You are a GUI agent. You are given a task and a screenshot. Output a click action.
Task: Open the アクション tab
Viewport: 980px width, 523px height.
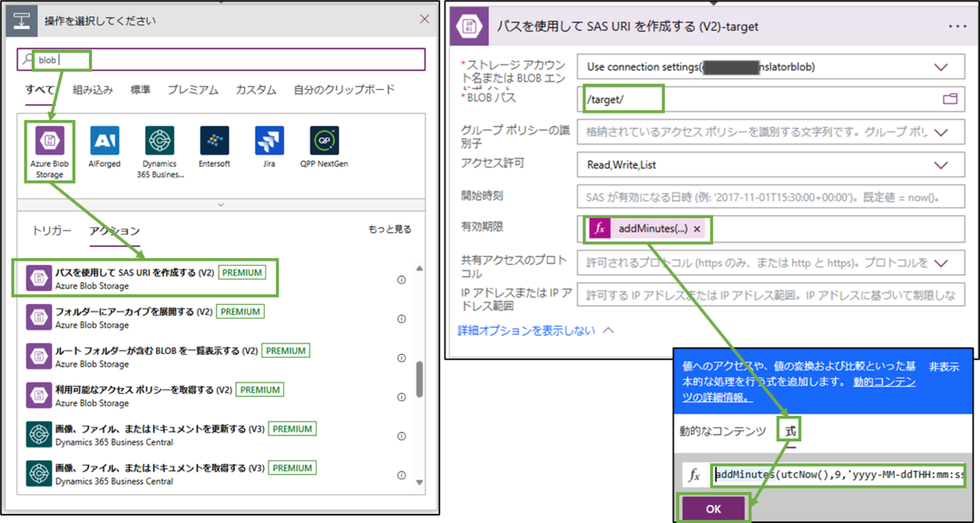coord(114,230)
